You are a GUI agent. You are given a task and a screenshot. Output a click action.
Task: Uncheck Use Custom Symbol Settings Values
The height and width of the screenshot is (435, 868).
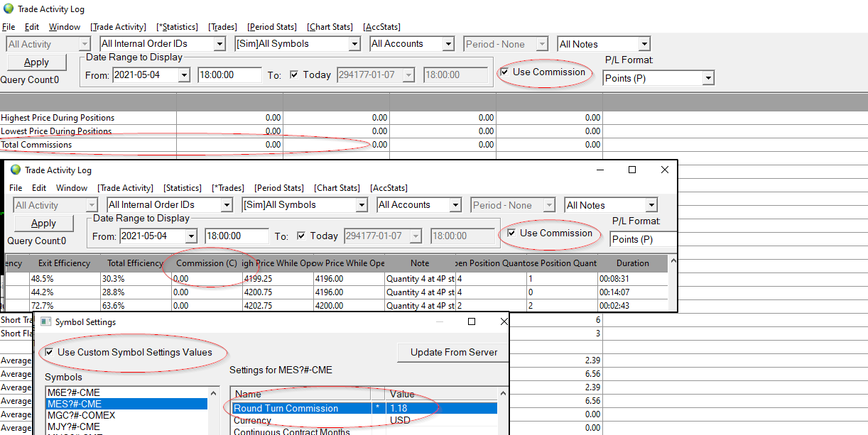coord(49,353)
